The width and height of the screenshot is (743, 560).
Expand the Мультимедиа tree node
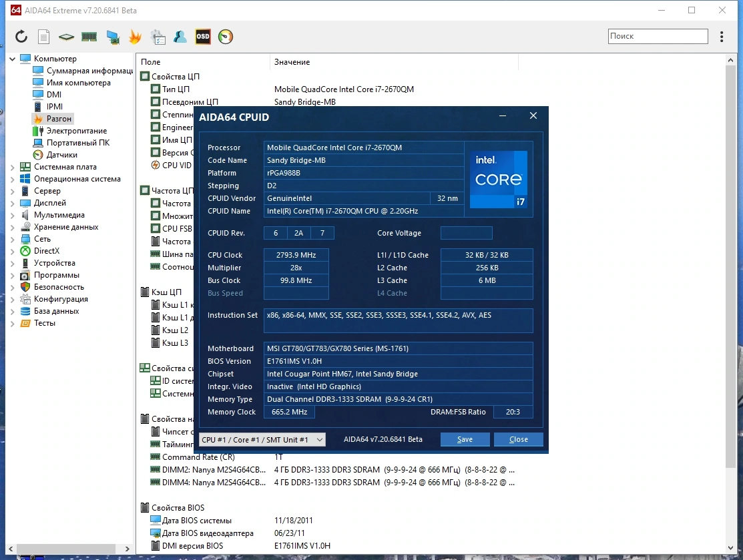(12, 215)
